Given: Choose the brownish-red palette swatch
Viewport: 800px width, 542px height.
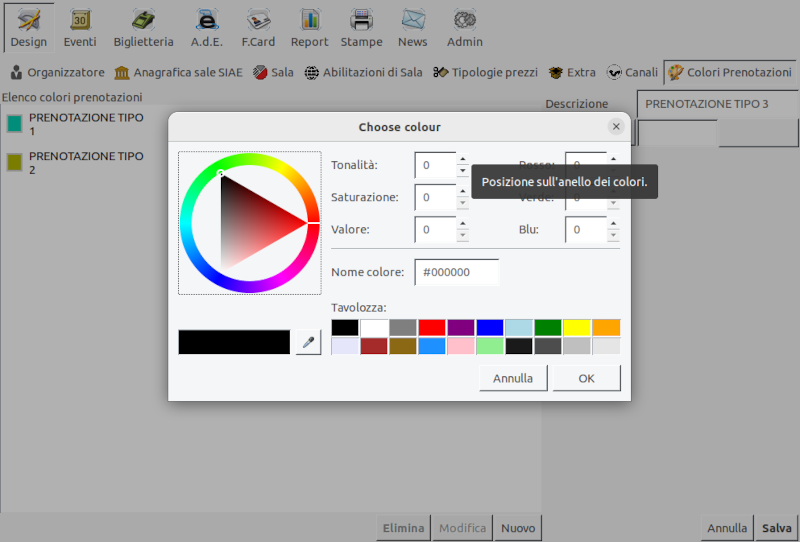Looking at the screenshot, I should [374, 346].
